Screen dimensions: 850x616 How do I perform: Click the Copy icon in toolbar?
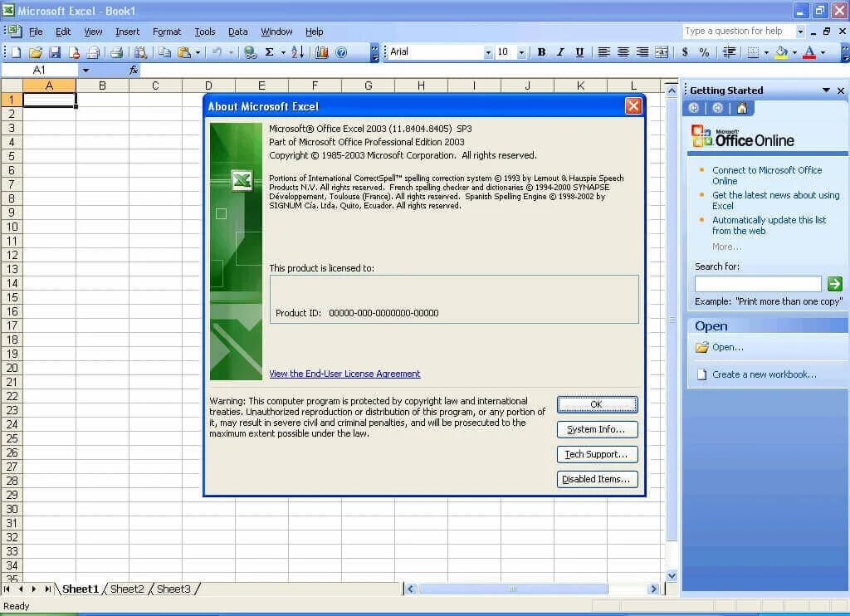[164, 52]
